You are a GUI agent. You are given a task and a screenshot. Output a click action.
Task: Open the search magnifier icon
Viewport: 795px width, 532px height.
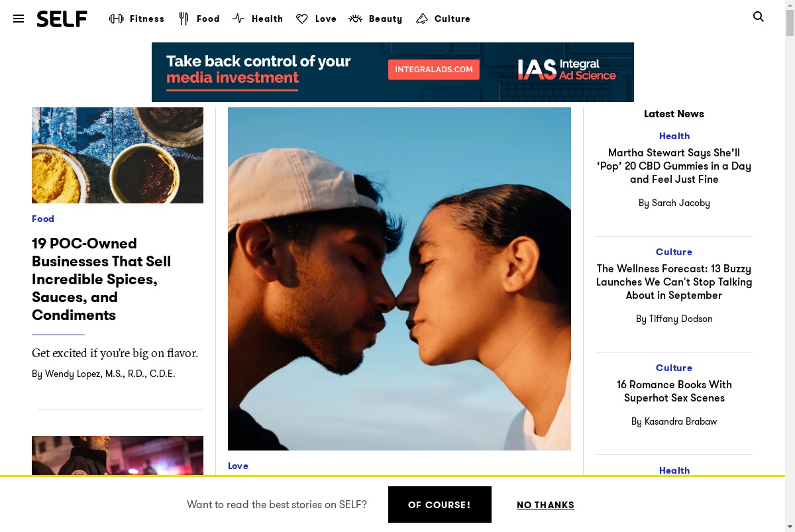tap(759, 17)
